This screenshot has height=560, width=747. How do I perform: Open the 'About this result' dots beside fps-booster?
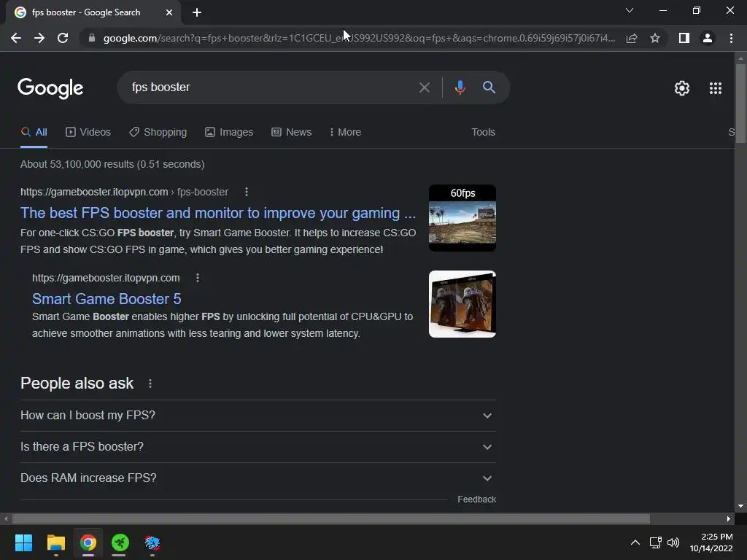click(247, 192)
